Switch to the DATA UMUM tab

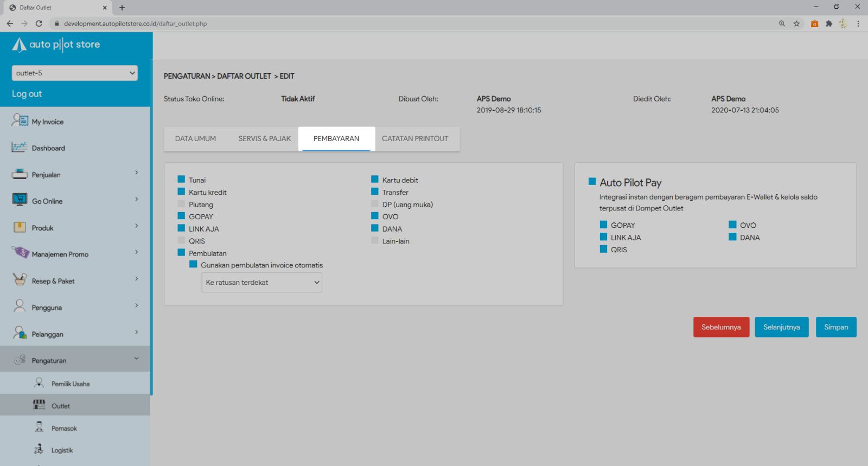coord(195,138)
